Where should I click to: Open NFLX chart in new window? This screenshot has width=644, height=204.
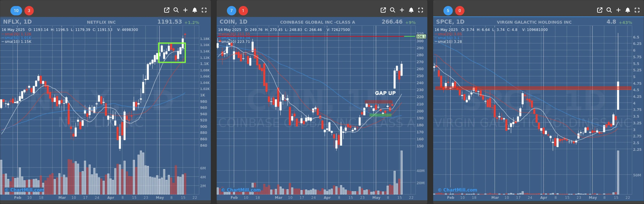(x=167, y=10)
